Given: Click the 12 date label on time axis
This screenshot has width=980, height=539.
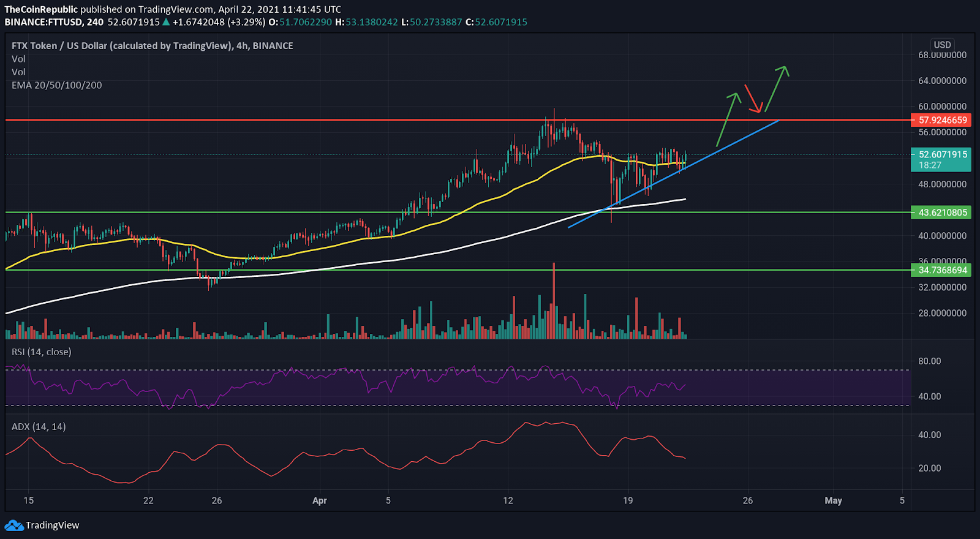Looking at the screenshot, I should 508,500.
